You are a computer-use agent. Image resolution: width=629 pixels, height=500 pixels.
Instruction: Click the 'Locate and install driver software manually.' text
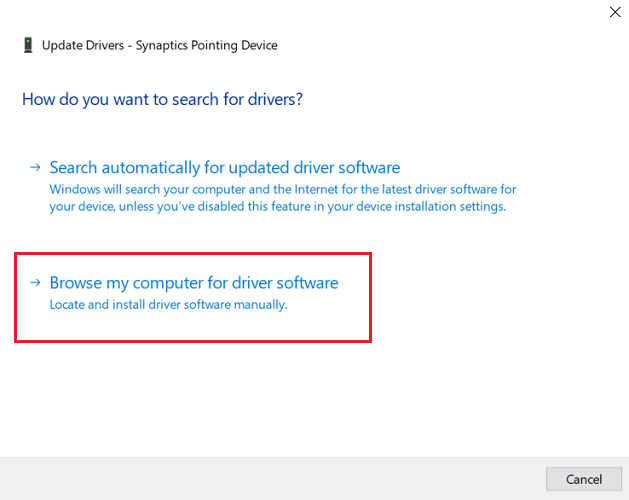168,305
